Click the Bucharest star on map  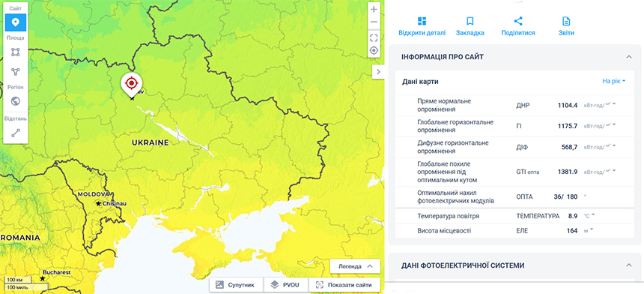[42, 279]
